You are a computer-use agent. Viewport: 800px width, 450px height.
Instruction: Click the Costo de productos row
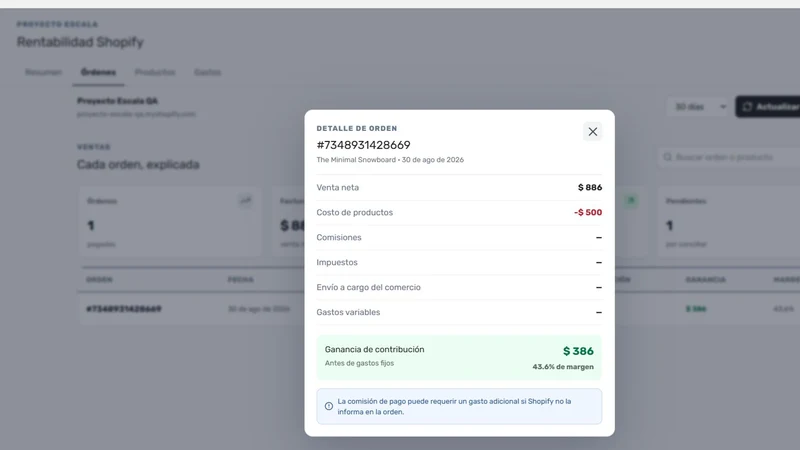(459, 212)
